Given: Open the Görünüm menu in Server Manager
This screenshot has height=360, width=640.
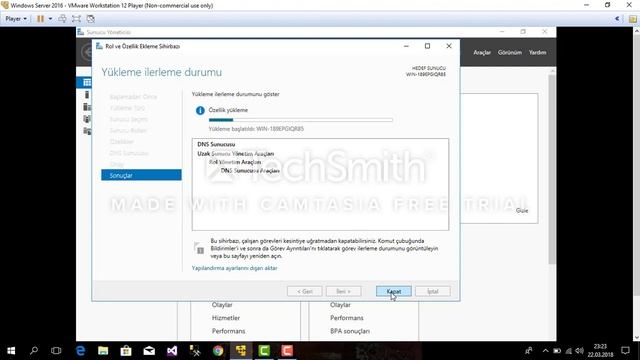Looking at the screenshot, I should click(x=510, y=53).
